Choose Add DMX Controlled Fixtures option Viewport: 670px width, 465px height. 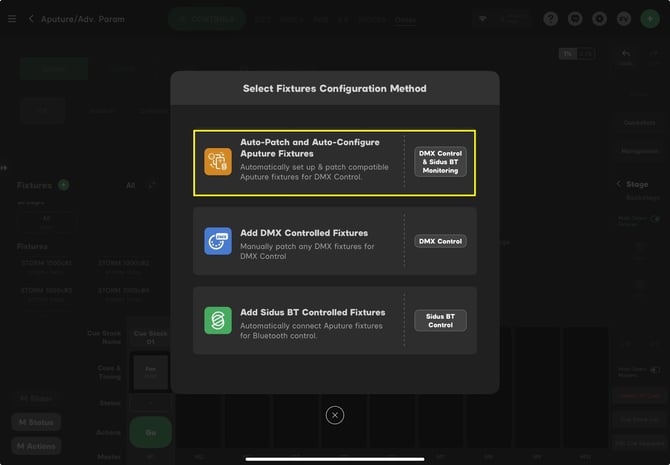pyautogui.click(x=335, y=241)
